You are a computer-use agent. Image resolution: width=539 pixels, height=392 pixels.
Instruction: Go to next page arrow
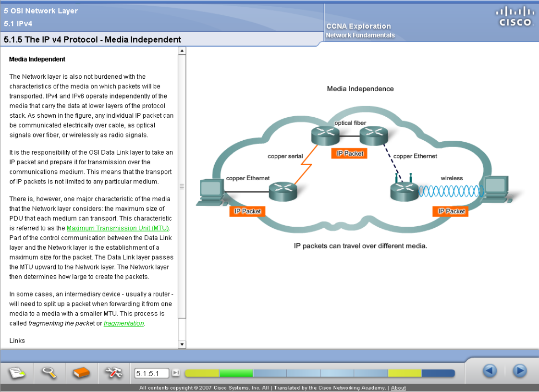pyautogui.click(x=520, y=371)
